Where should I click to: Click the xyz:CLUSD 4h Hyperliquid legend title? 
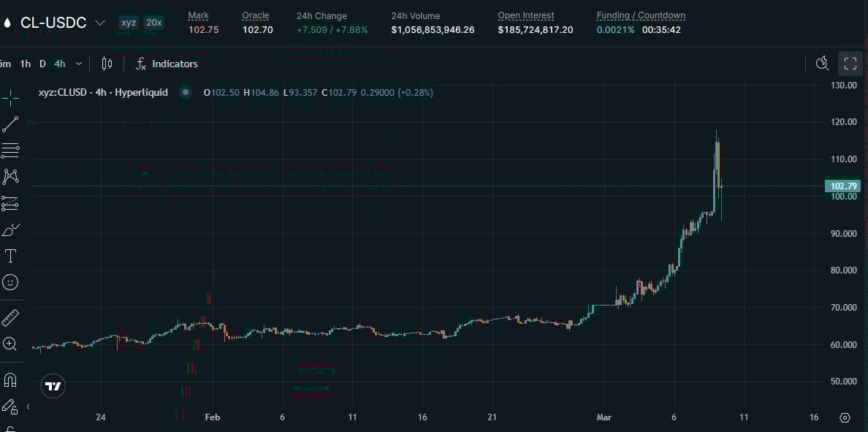coord(103,93)
